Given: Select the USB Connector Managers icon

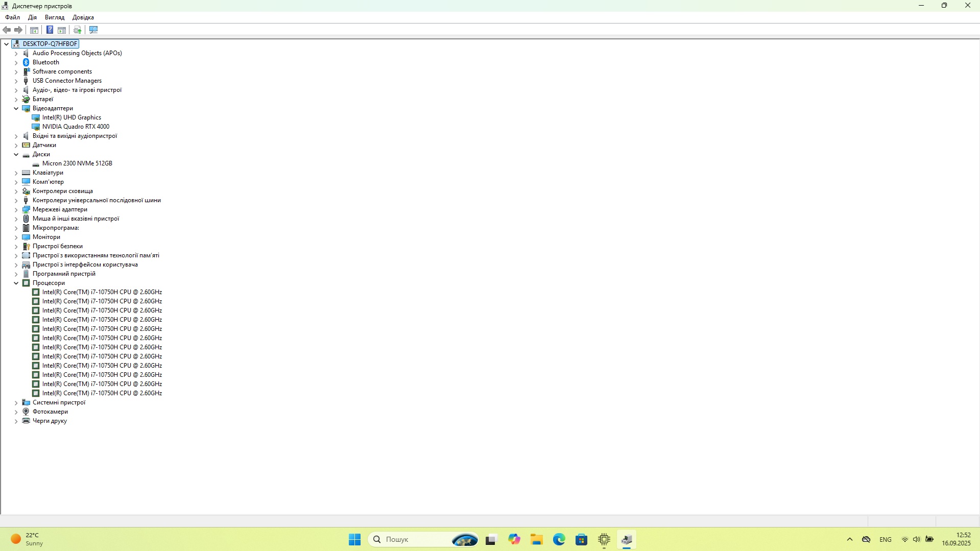Looking at the screenshot, I should point(26,81).
